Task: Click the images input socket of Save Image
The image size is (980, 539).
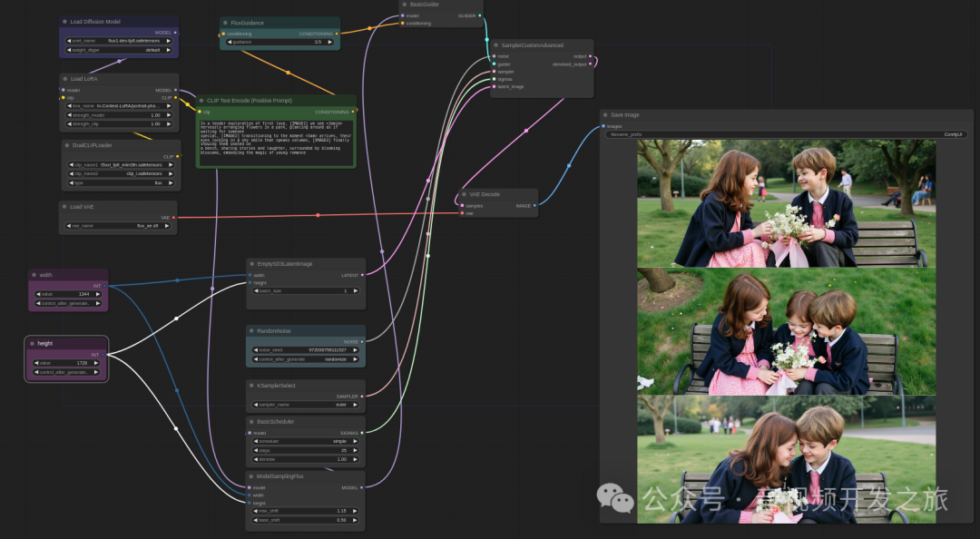Action: tap(603, 126)
